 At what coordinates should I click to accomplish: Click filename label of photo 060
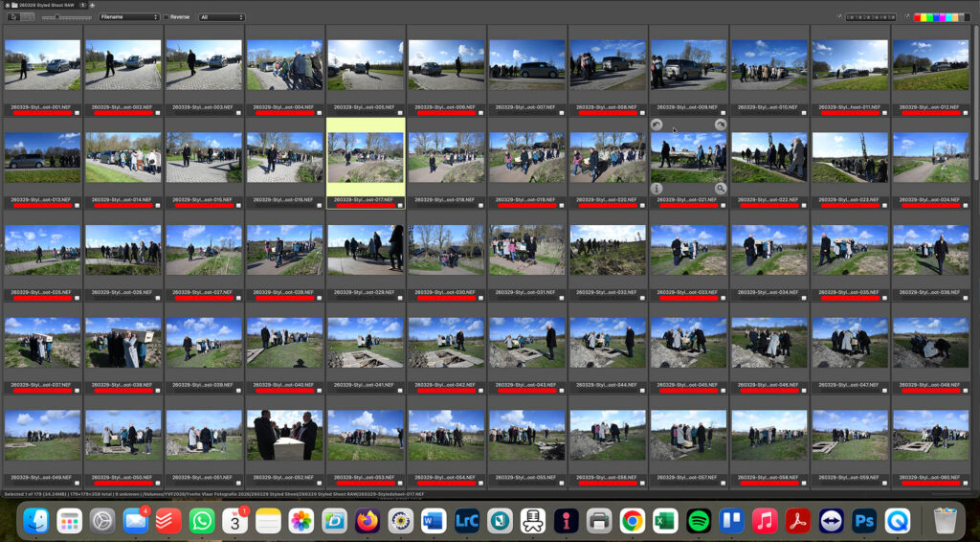[x=931, y=477]
